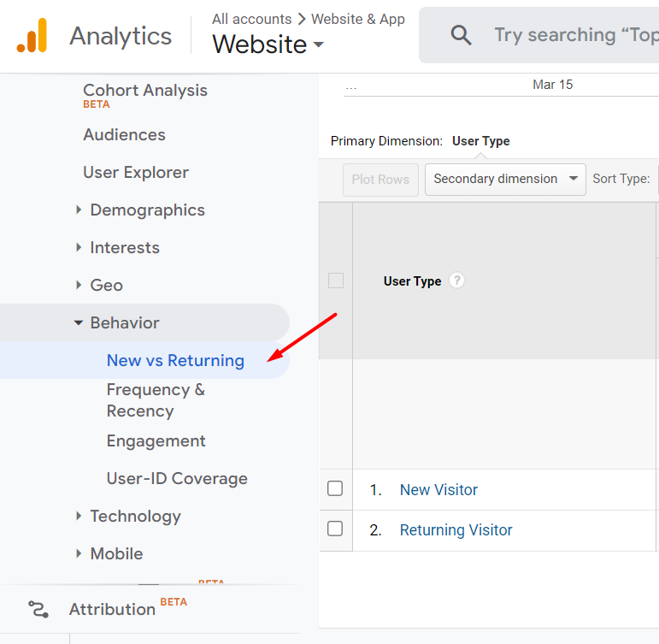Click the Mar 15 date label
The height and width of the screenshot is (644, 659).
(x=553, y=85)
